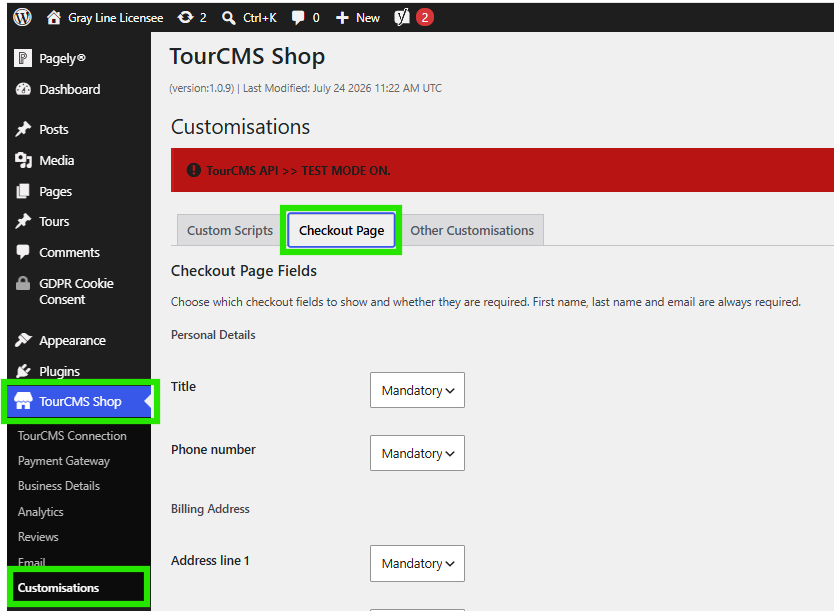Click the Gray Line Licensee site name
This screenshot has width=834, height=611.
(115, 18)
